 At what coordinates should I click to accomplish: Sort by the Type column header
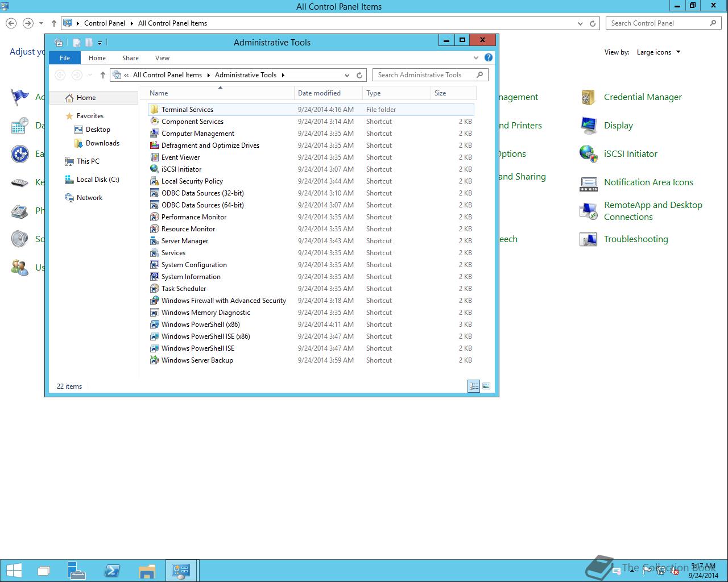396,93
